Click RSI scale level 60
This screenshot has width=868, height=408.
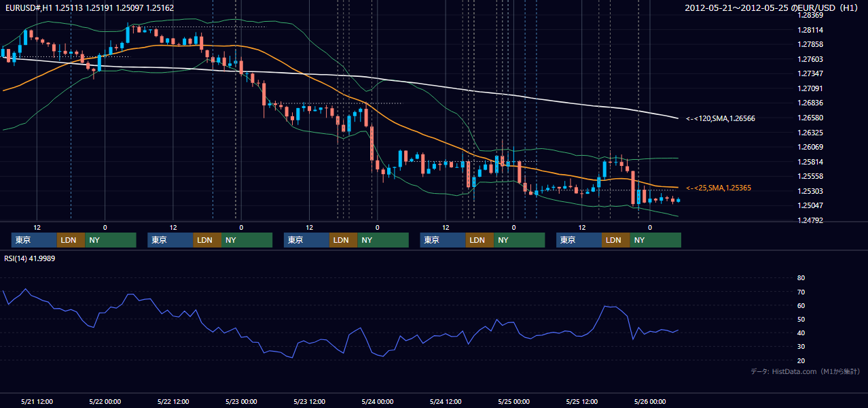801,305
